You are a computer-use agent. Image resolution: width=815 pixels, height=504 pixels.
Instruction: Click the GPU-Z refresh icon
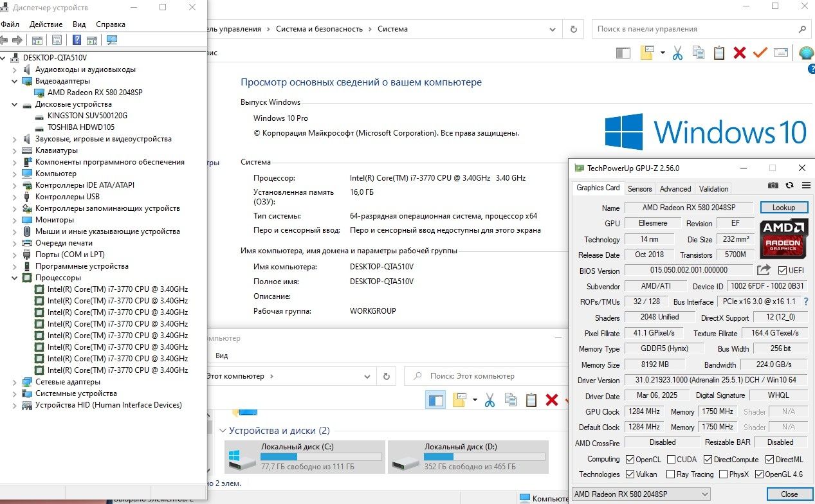(790, 185)
